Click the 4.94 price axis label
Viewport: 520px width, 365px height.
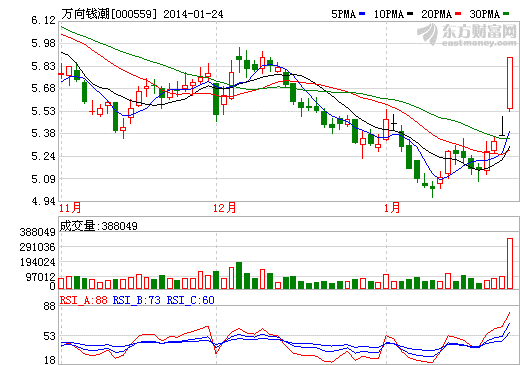click(43, 202)
